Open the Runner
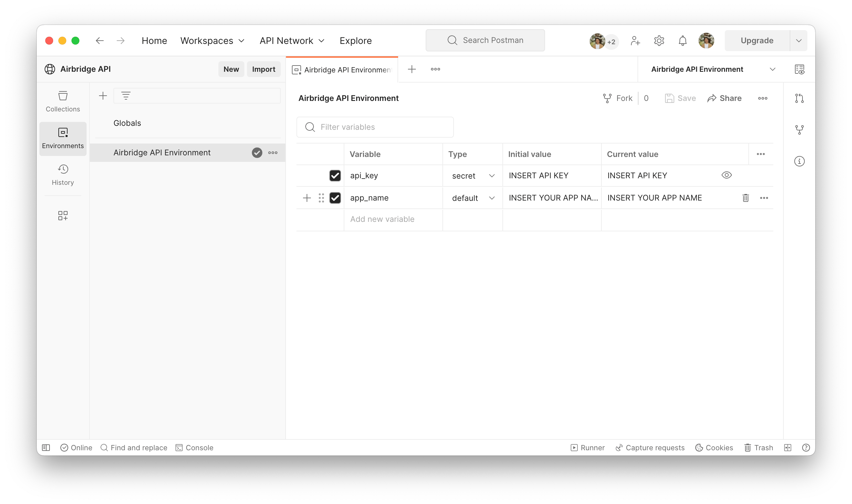This screenshot has height=504, width=852. pos(588,448)
